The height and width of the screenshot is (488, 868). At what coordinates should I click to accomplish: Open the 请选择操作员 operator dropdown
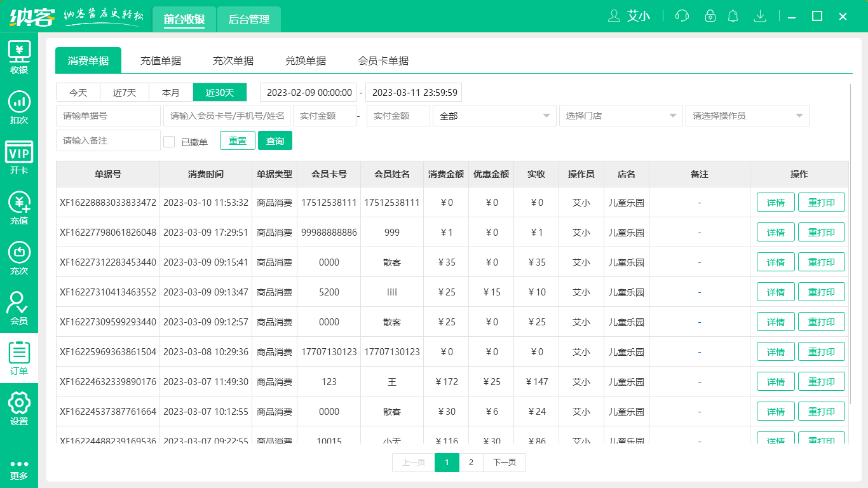(747, 116)
